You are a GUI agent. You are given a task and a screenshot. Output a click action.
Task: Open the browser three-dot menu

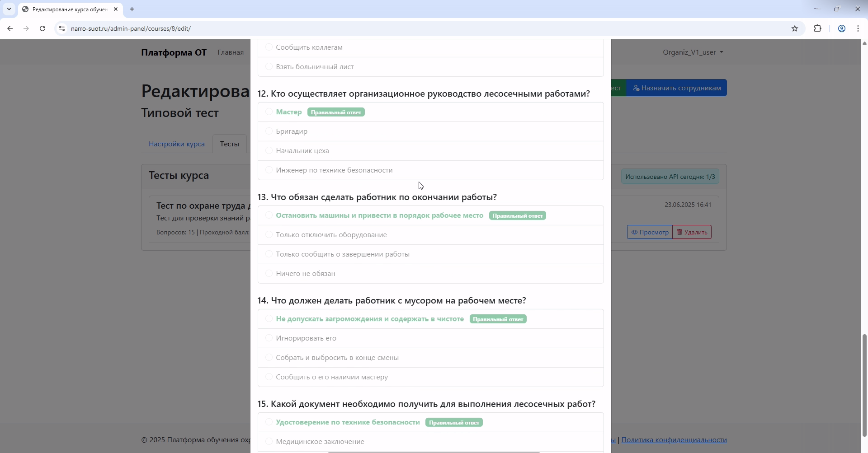pos(858,28)
